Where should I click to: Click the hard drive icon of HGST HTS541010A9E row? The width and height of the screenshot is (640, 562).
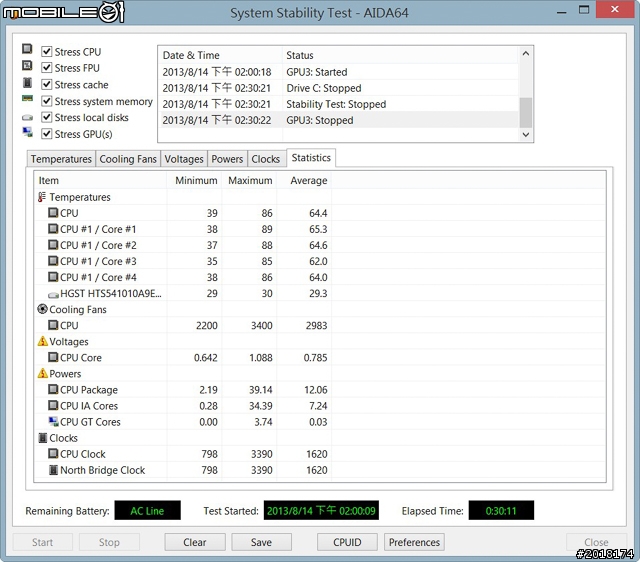53,295
